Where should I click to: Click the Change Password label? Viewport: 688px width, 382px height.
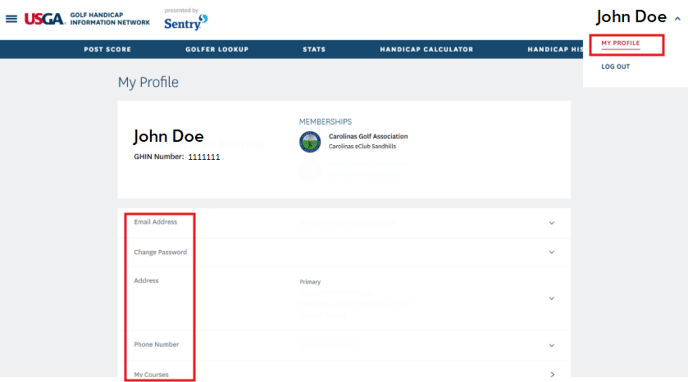click(160, 252)
